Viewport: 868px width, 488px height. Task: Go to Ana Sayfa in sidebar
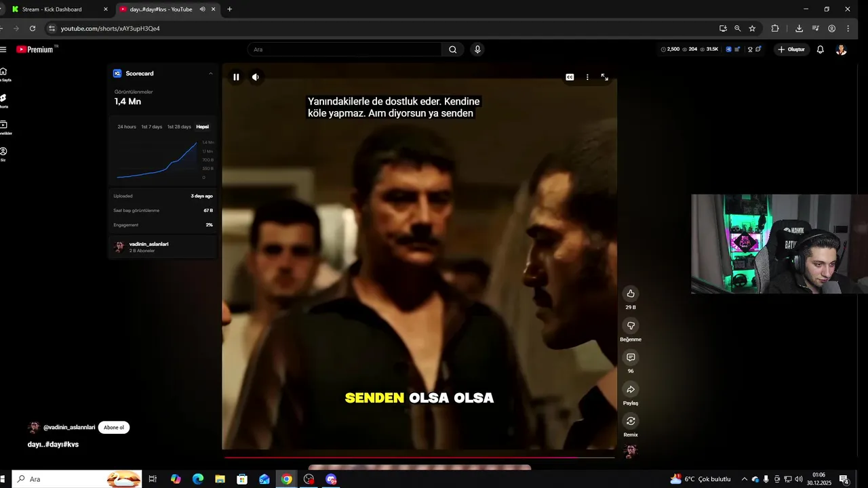coord(4,75)
